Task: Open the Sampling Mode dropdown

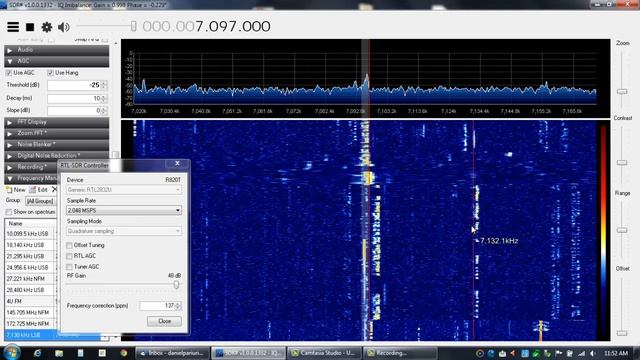Action: tap(124, 231)
